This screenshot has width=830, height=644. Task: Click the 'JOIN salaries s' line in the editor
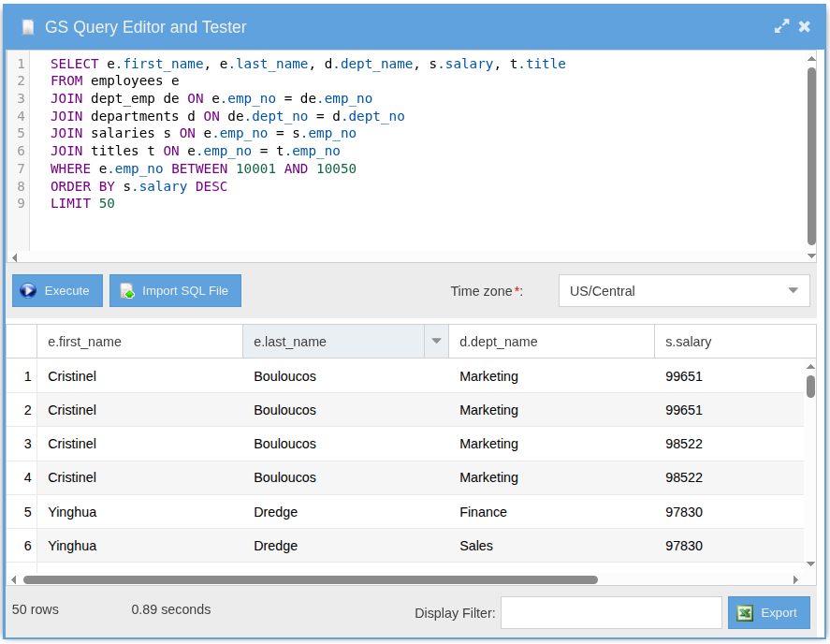pyautogui.click(x=204, y=134)
